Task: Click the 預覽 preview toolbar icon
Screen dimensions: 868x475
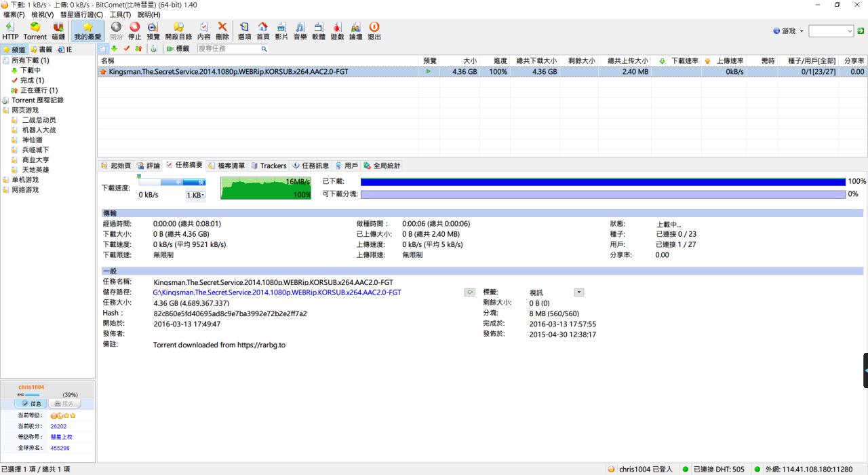Action: (153, 31)
